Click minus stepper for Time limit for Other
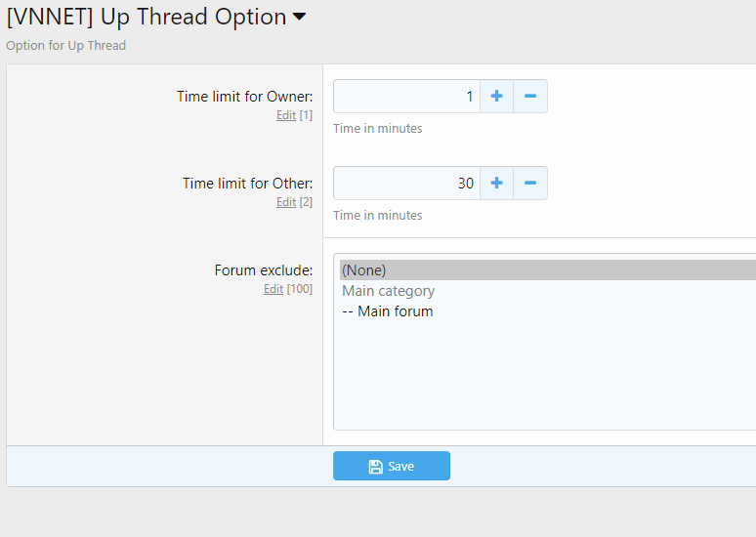Screen dimensions: 756x537 530,184
